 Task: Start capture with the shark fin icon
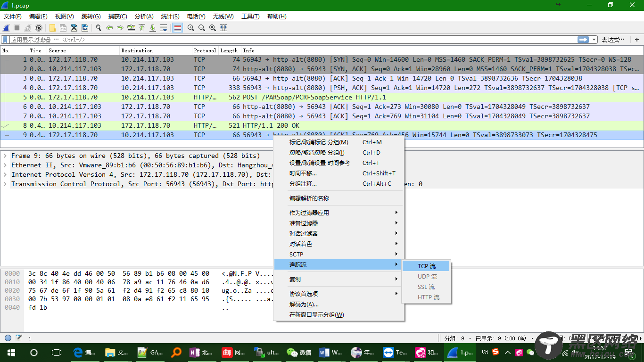(x=7, y=28)
